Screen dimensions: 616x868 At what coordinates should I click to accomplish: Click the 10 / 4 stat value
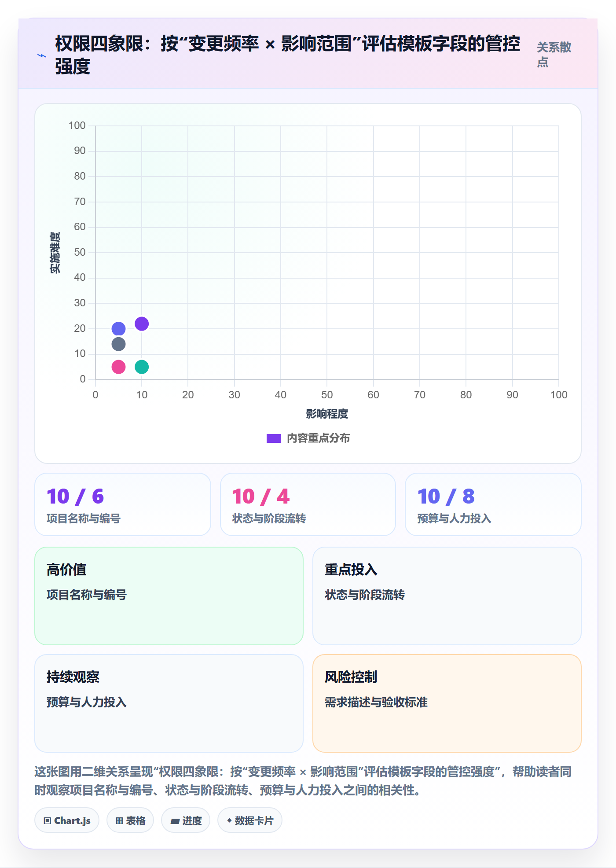(261, 497)
